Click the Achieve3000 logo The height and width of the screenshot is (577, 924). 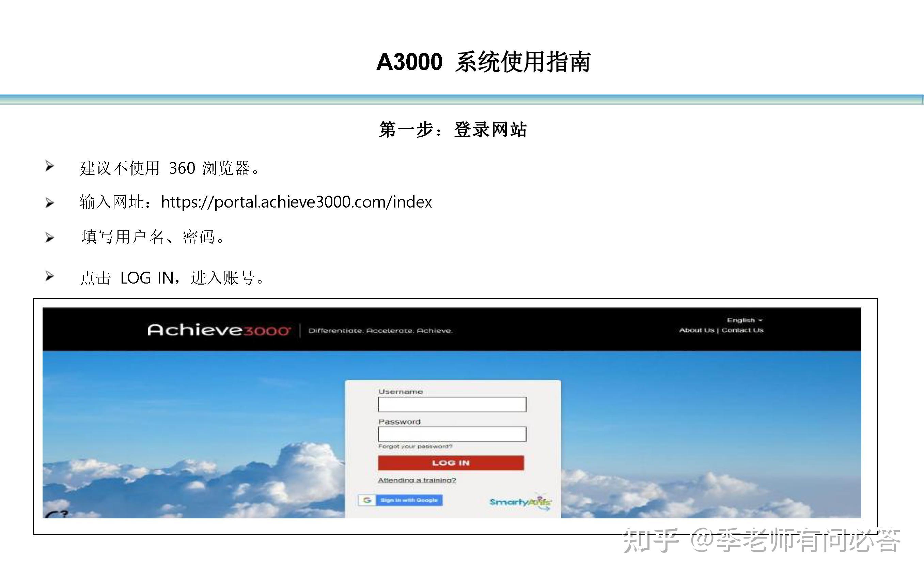(x=219, y=329)
